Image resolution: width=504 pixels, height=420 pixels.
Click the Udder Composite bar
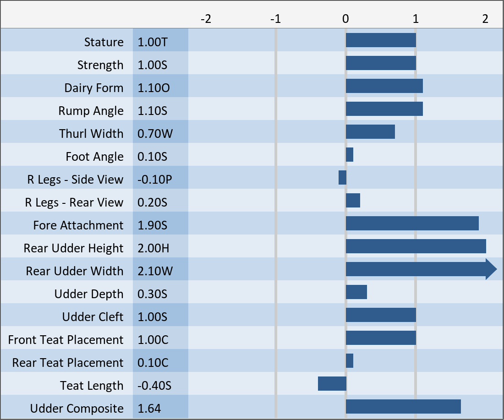pos(403,407)
